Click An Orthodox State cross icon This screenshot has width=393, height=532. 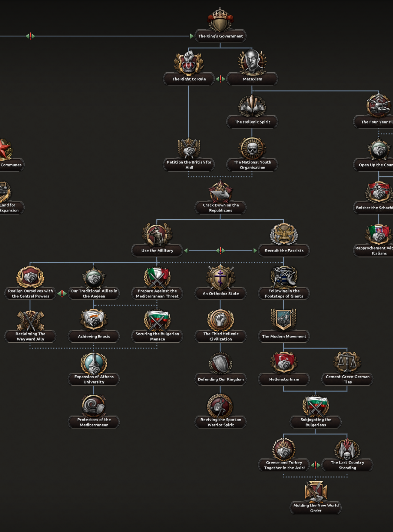(220, 277)
